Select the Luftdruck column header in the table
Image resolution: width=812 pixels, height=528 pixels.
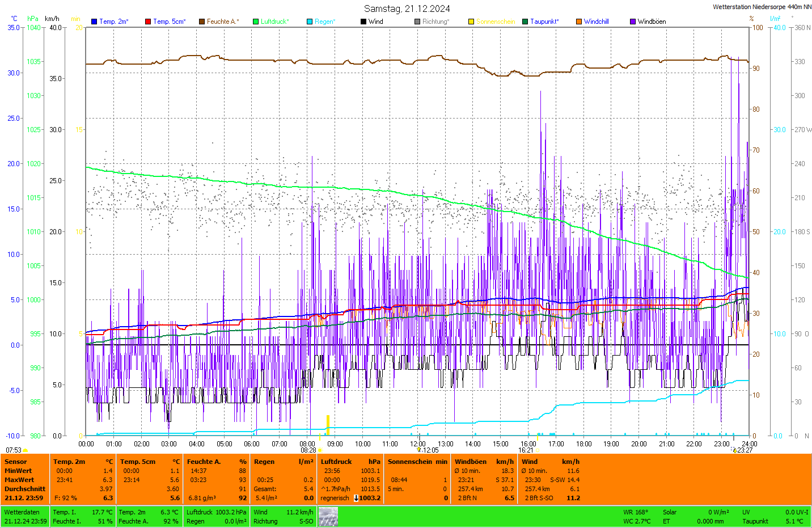tap(336, 462)
